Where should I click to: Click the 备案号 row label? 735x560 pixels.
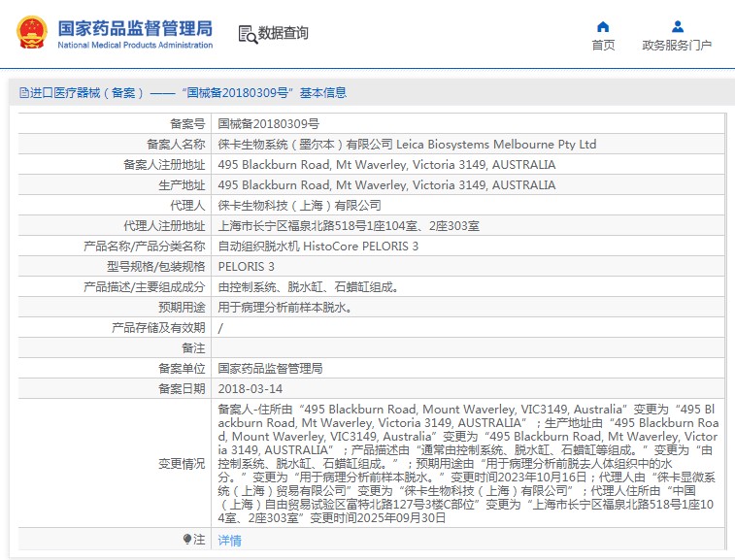(x=187, y=124)
